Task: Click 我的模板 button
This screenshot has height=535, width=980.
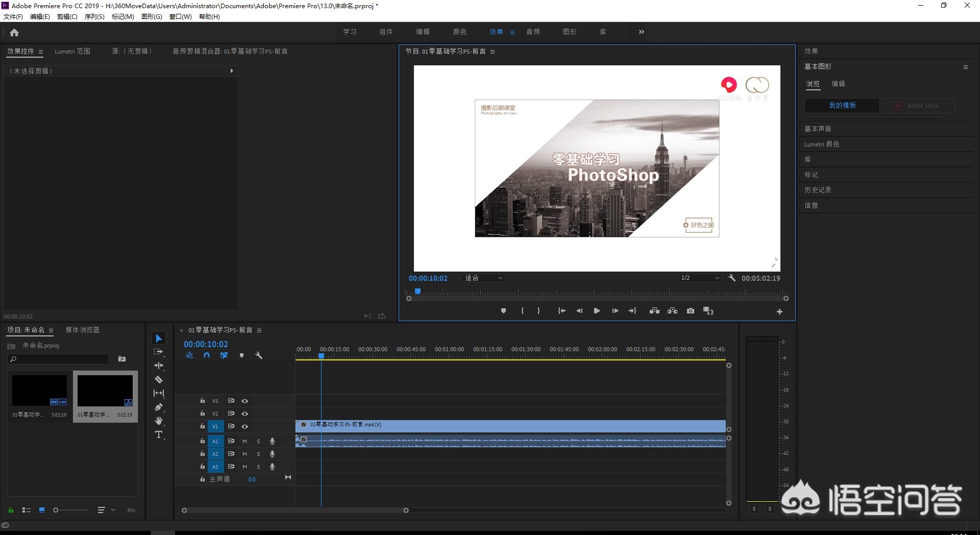Action: tap(842, 106)
